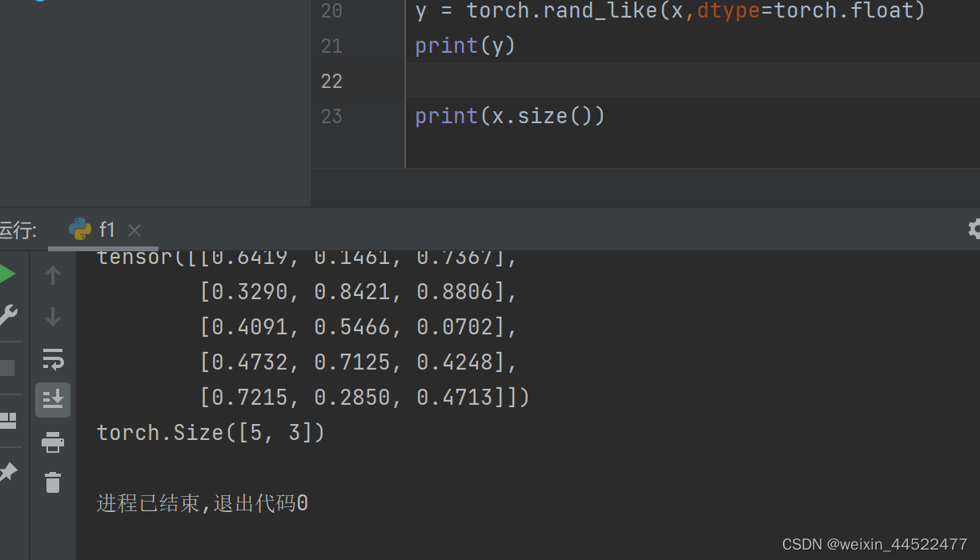
Task: Click output row 0.3290, 0.8421, 0.8806
Action: point(359,292)
